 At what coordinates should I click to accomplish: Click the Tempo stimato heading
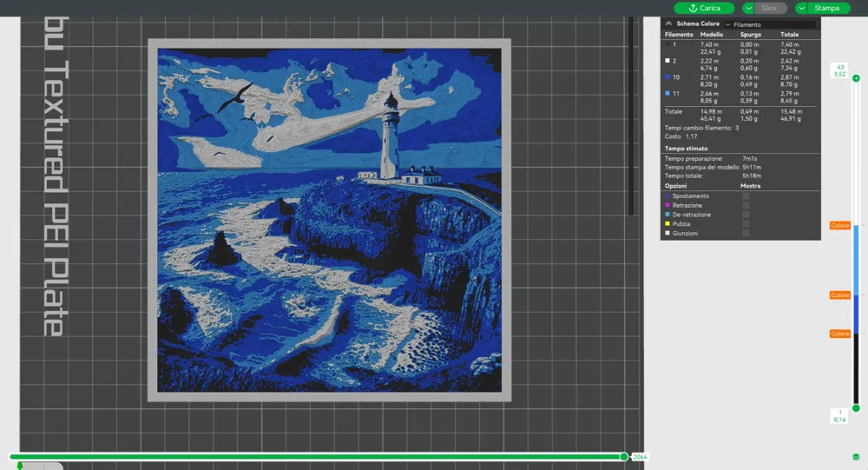click(686, 149)
